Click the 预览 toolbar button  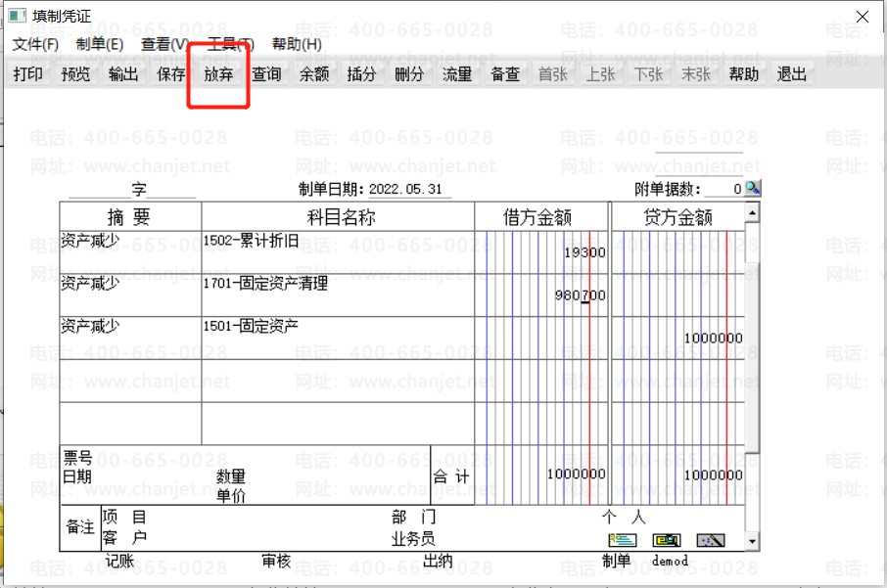(x=75, y=74)
